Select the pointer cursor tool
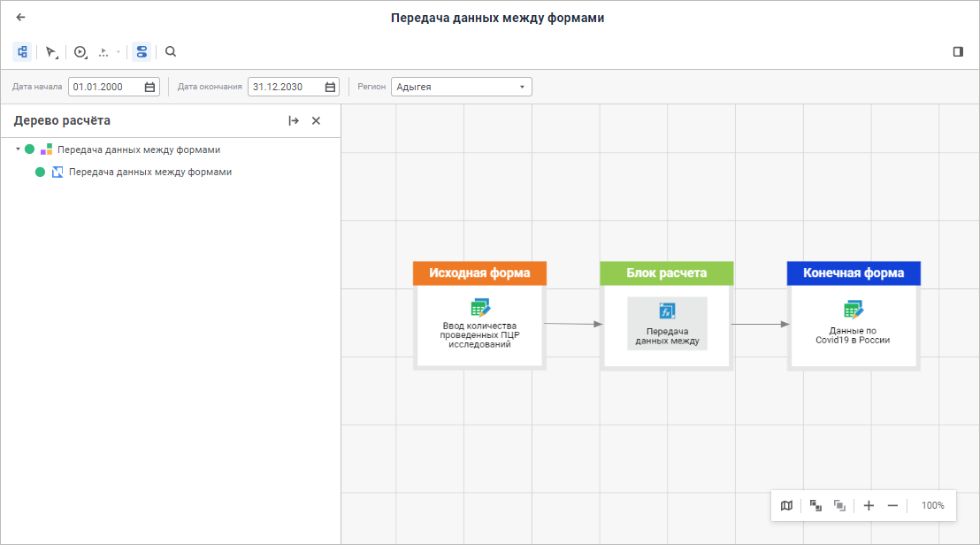This screenshot has width=980, height=545. coord(50,52)
